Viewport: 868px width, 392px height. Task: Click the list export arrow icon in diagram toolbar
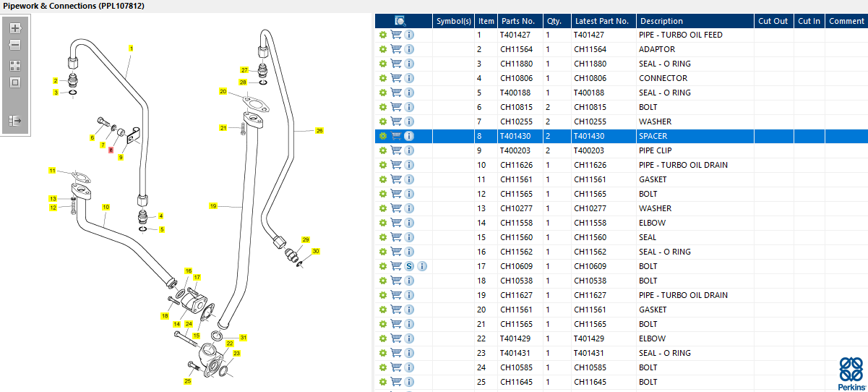tap(15, 121)
